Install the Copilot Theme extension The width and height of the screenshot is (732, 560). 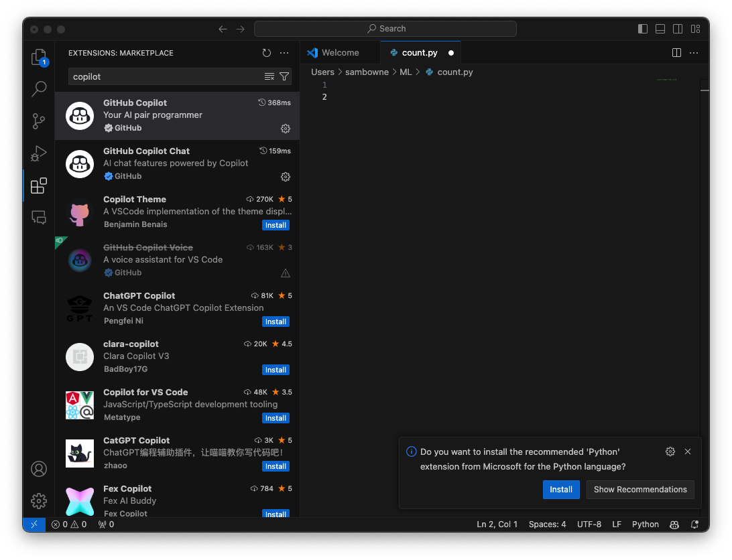pos(276,225)
